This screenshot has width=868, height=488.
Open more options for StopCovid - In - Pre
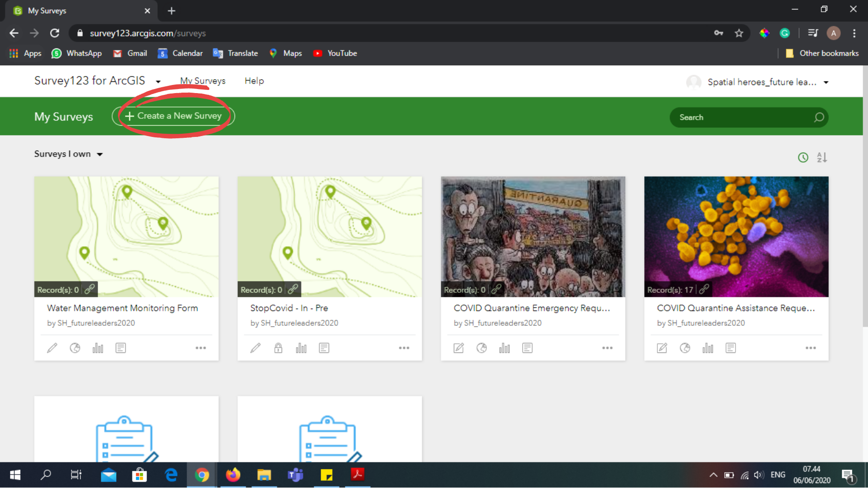404,348
